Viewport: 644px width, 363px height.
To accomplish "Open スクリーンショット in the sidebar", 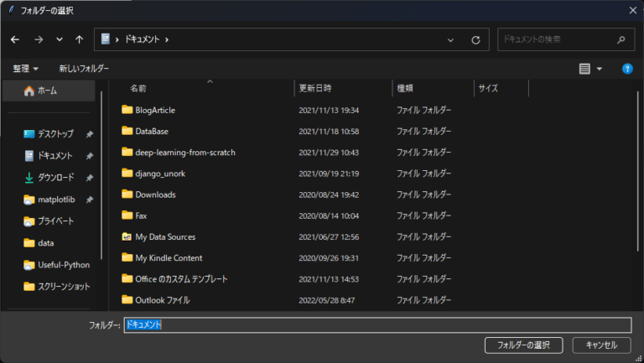I will click(x=64, y=287).
